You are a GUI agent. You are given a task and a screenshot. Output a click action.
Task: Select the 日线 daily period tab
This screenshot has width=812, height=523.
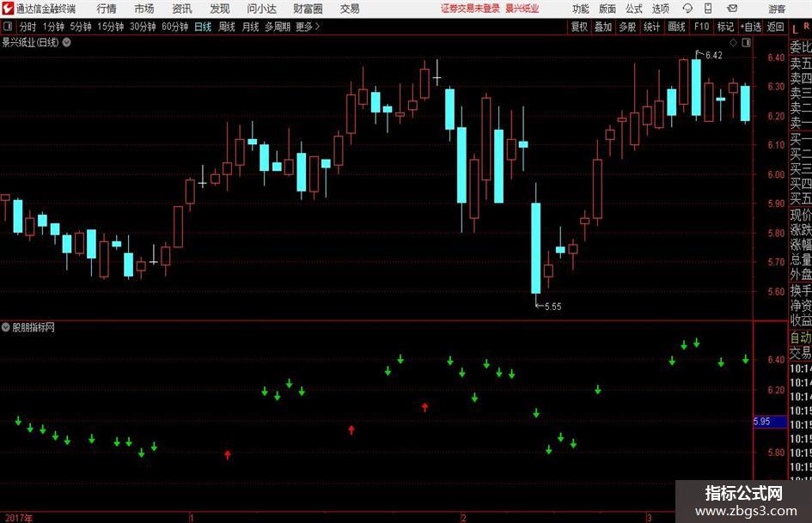click(203, 27)
